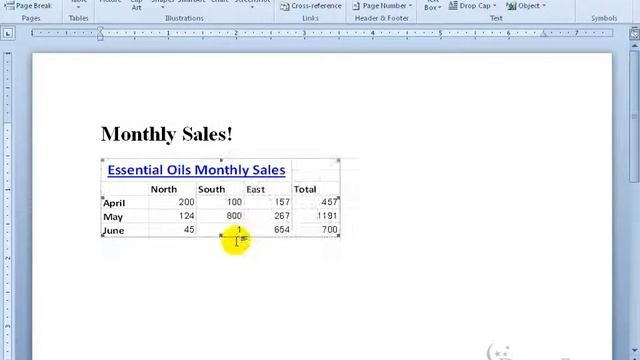The height and width of the screenshot is (360, 640).
Task: Click the scrollbar down arrow
Action: pos(634,350)
